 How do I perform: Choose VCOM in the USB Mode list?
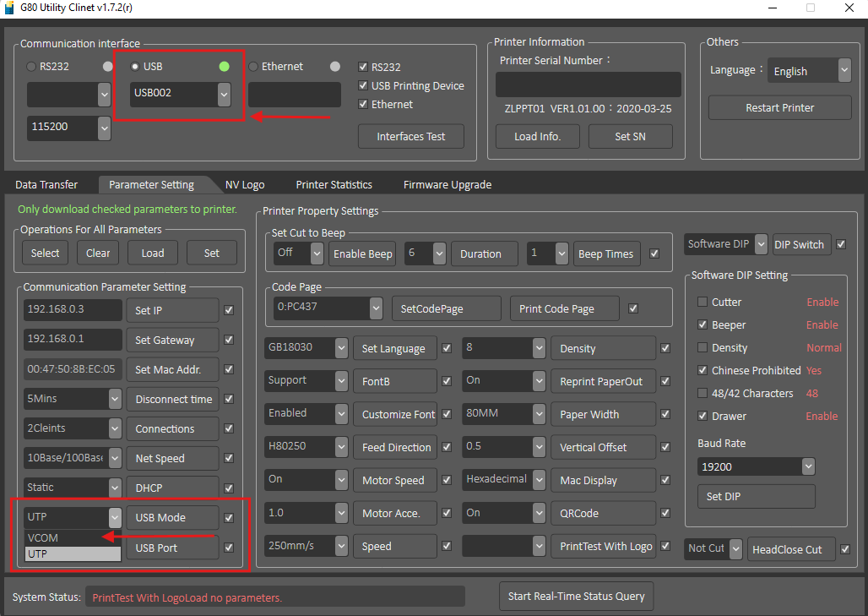coord(73,538)
